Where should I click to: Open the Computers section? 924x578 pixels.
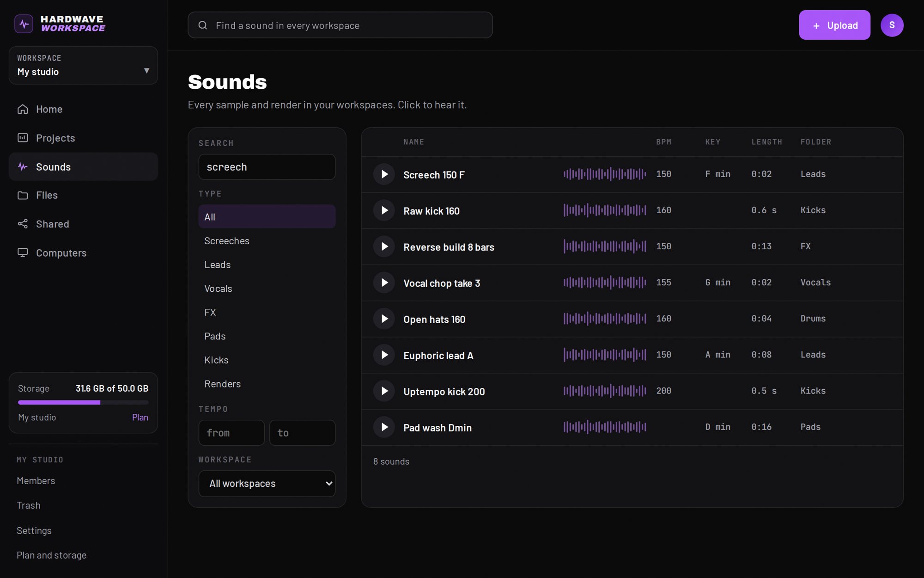click(x=83, y=253)
